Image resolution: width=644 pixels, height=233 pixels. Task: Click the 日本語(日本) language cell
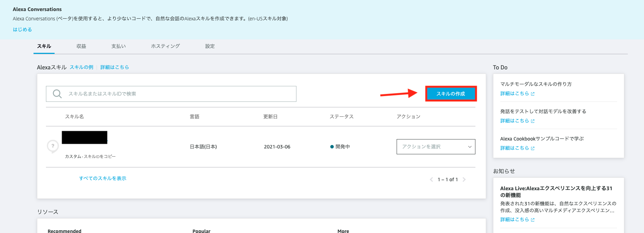[203, 147]
